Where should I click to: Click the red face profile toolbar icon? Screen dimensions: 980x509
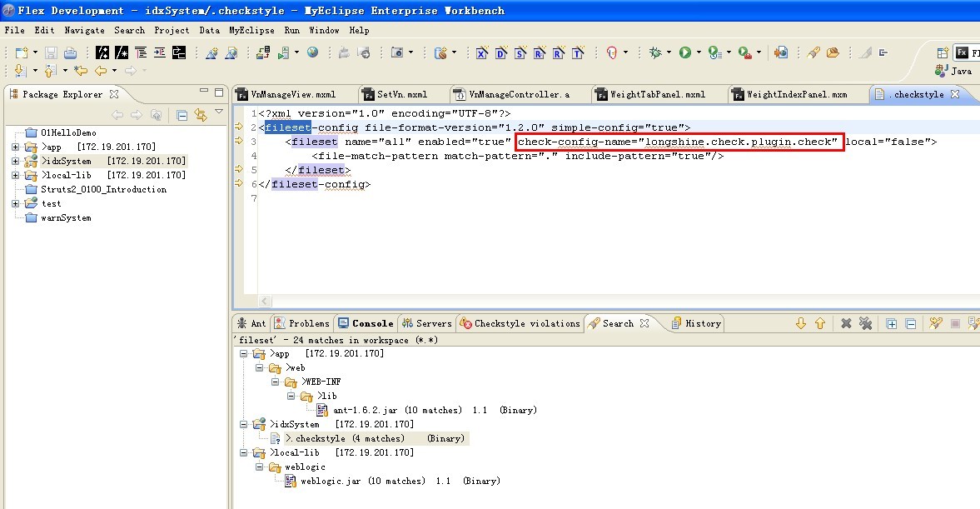click(612, 52)
